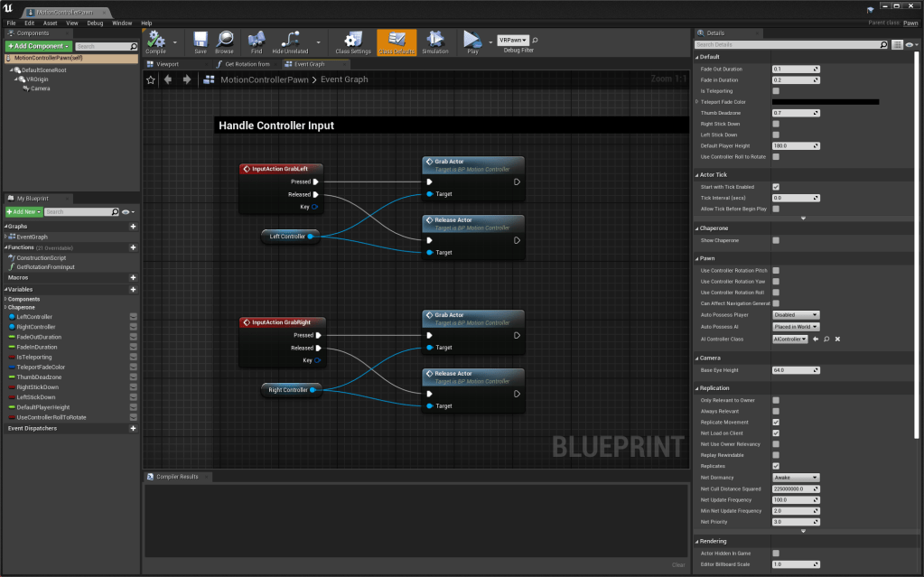
Task: Open the Net Dormancy dropdown
Action: 796,478
